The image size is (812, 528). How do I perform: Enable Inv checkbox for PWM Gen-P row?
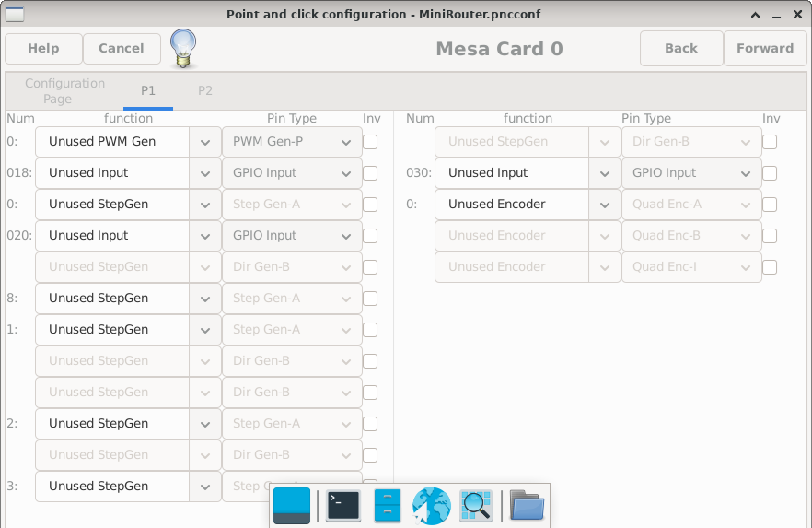coord(370,142)
